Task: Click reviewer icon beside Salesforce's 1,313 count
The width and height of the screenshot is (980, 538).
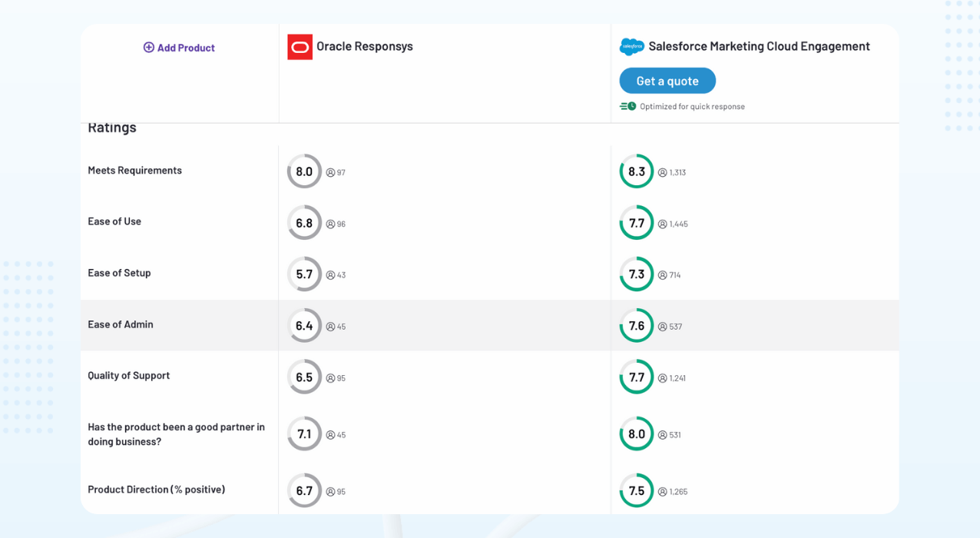Action: click(663, 173)
